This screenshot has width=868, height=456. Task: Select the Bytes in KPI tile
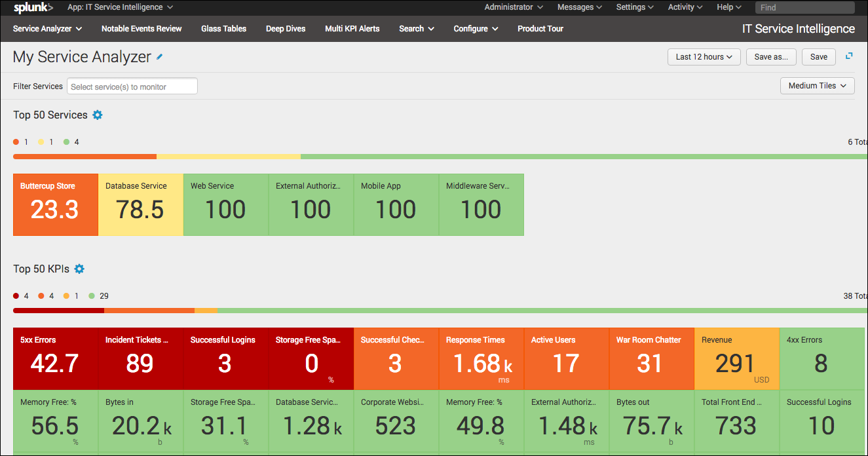(x=141, y=421)
